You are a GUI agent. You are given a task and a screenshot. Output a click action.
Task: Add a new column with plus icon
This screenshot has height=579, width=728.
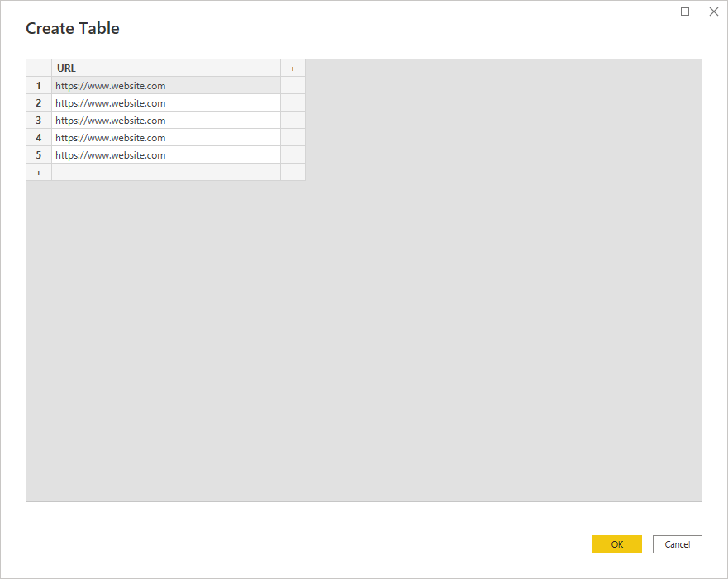pyautogui.click(x=293, y=69)
